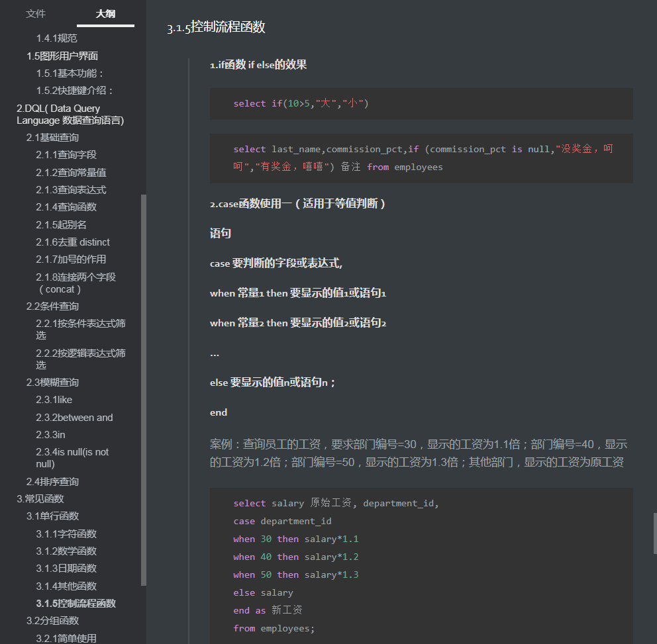Jump to 1.5.2快捷键介绍 in outline

(75, 91)
